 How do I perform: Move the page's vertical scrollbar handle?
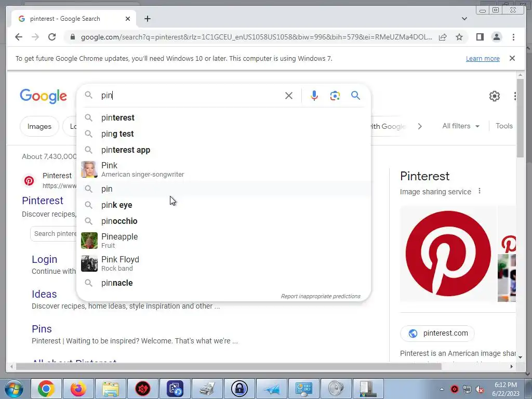[x=520, y=117]
